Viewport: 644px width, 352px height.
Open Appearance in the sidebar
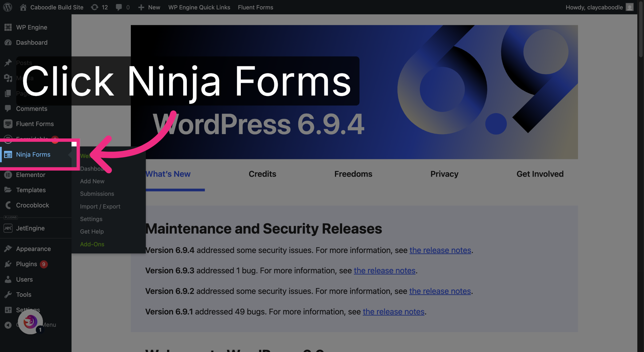[x=34, y=249]
